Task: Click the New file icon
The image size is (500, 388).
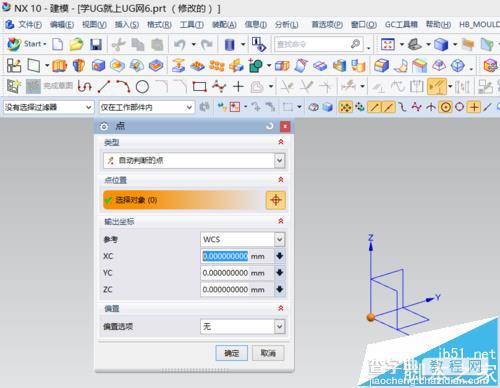Action: click(57, 44)
